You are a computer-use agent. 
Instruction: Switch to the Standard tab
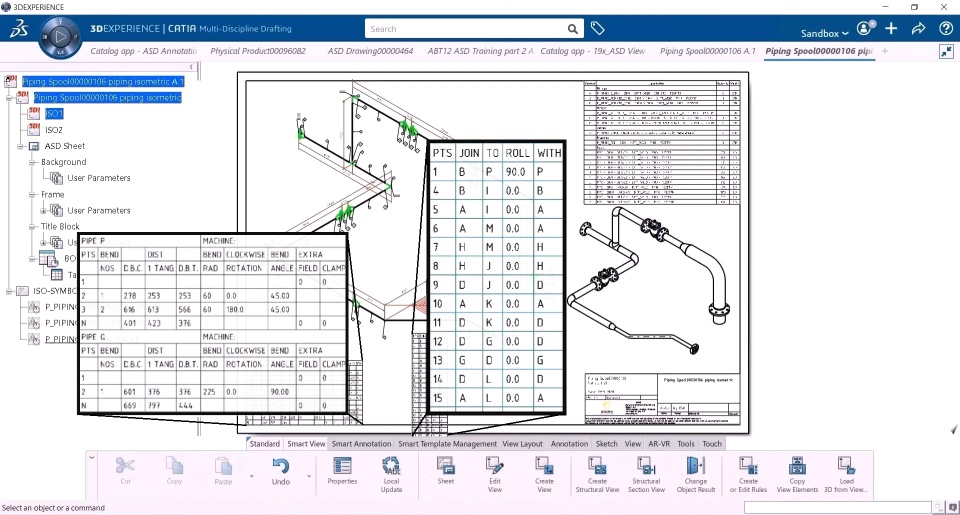264,444
